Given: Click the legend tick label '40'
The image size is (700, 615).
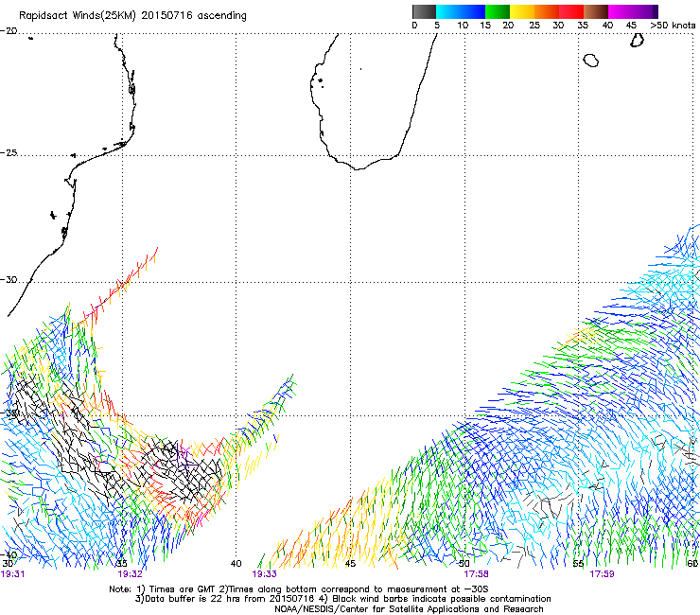Looking at the screenshot, I should click(x=607, y=26).
